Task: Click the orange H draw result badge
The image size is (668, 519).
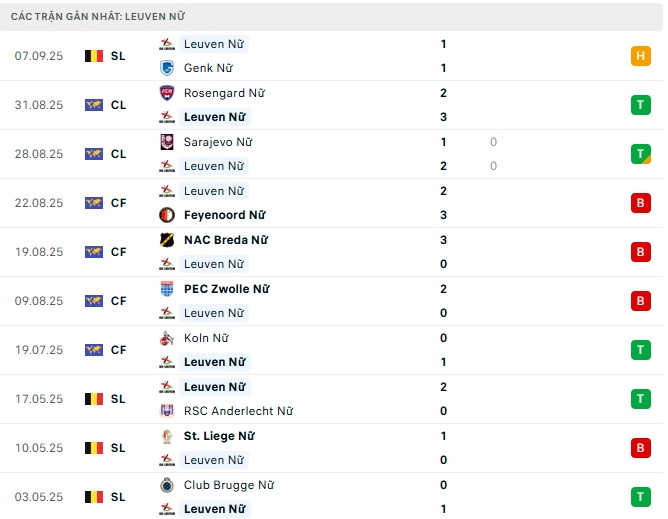Action: tap(641, 56)
